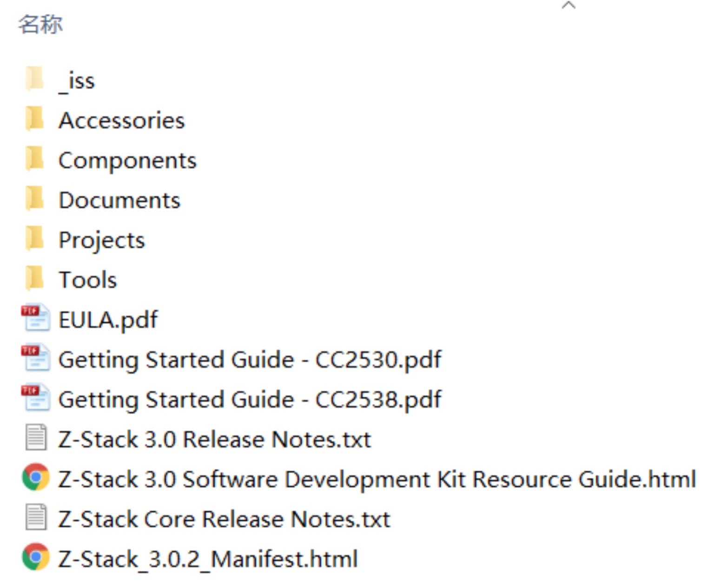This screenshot has height=586, width=728.
Task: Open the Documents folder
Action: coord(35,200)
